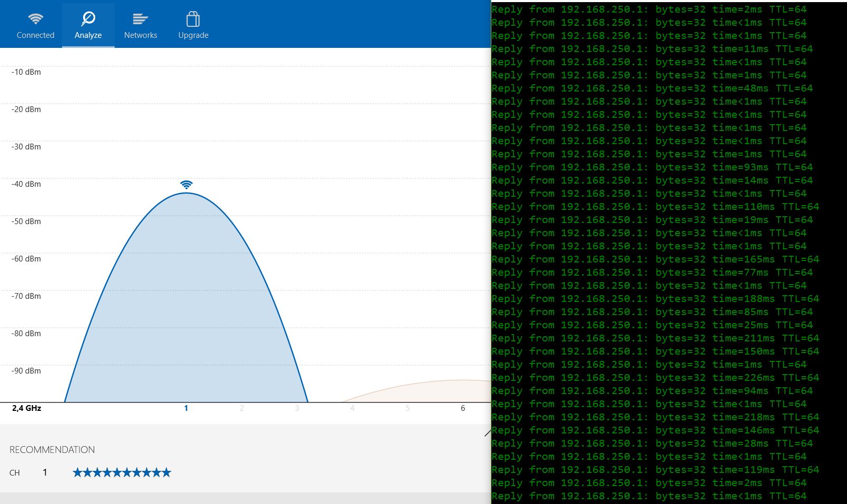Image resolution: width=847 pixels, height=504 pixels.
Task: Click the CH label in recommendation panel
Action: click(15, 473)
